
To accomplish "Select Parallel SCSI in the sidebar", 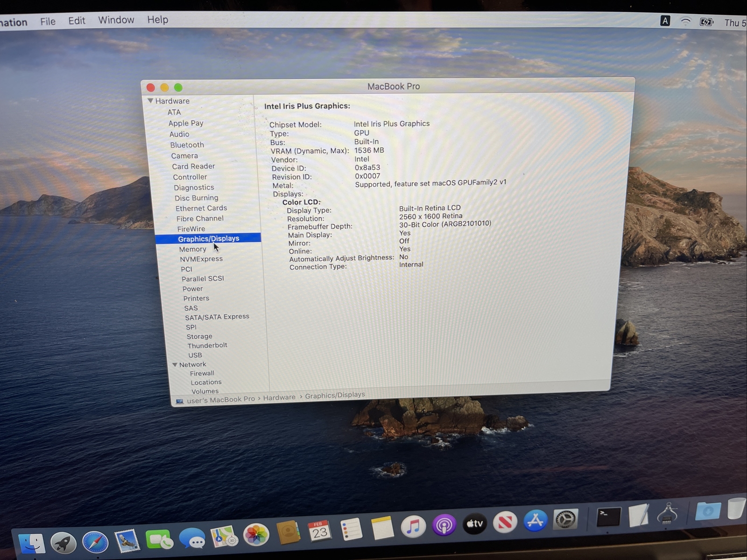I will [x=203, y=279].
